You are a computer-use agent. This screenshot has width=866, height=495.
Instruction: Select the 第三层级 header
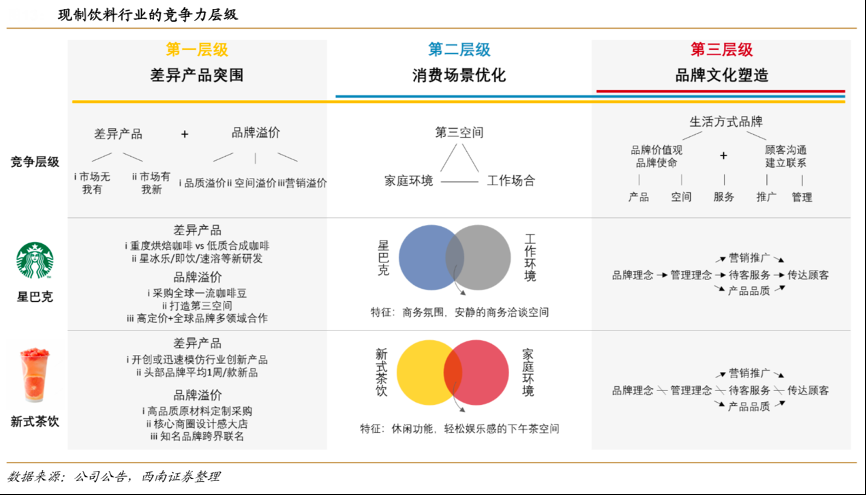pyautogui.click(x=721, y=49)
